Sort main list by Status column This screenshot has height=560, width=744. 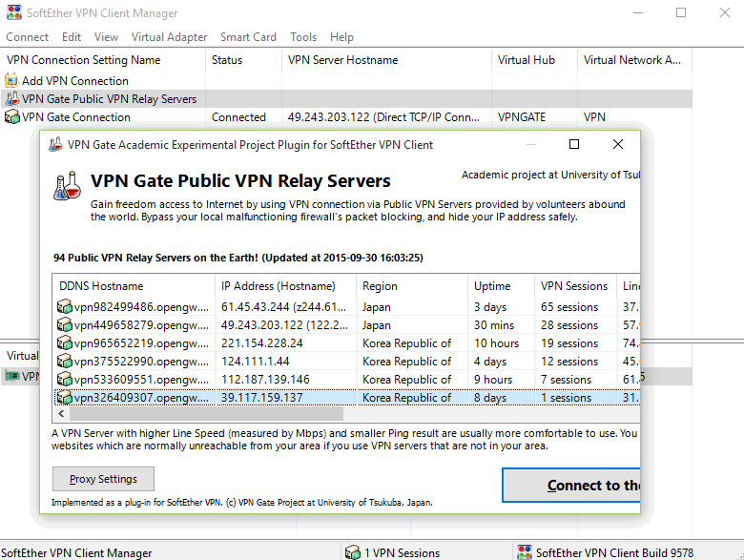click(x=243, y=60)
